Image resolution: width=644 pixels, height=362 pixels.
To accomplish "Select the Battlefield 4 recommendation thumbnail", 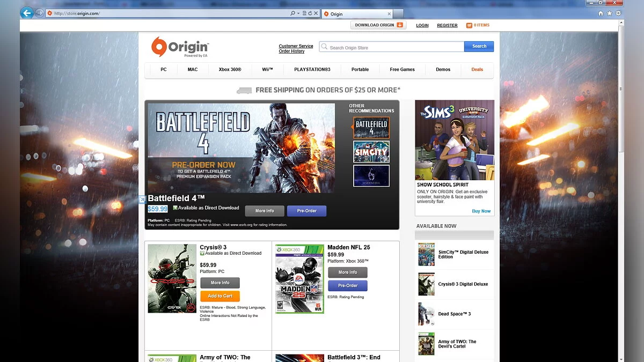I will click(x=371, y=128).
